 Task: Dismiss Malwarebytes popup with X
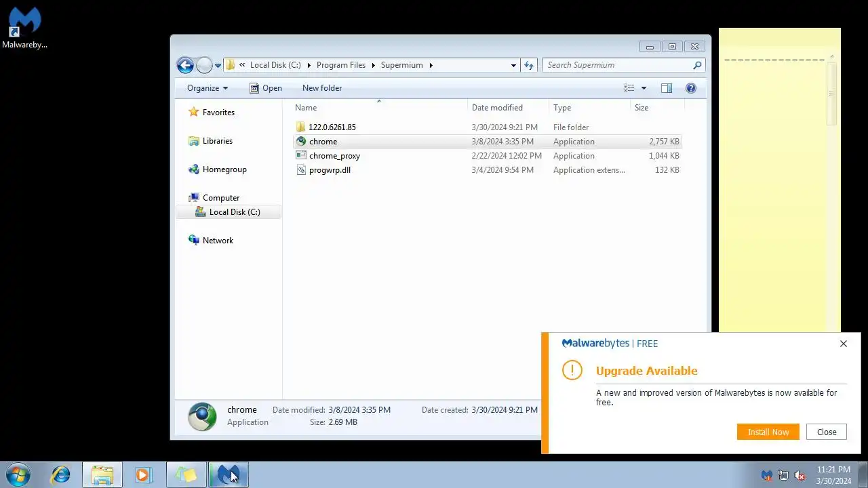click(x=844, y=344)
